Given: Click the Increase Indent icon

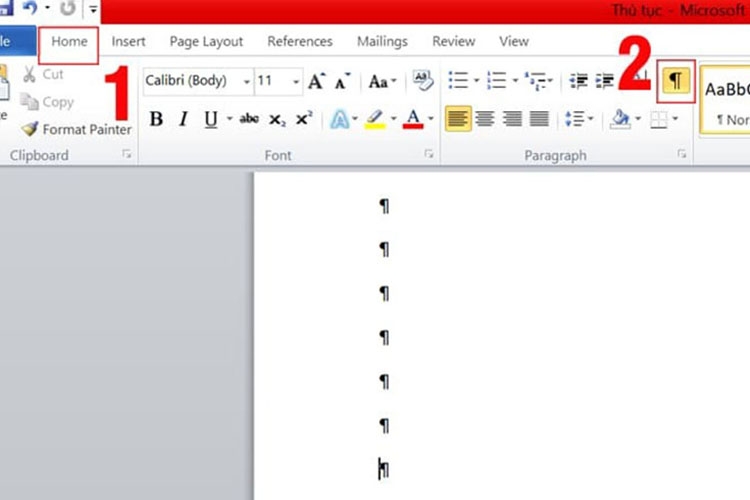Looking at the screenshot, I should (x=605, y=81).
